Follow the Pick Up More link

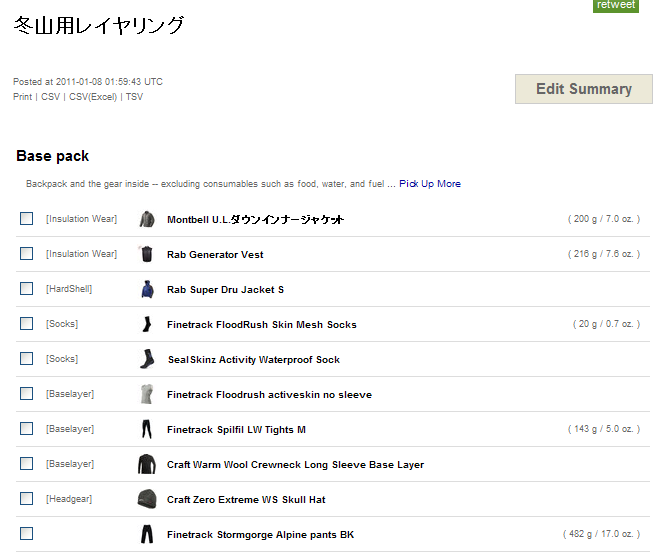pyautogui.click(x=429, y=184)
